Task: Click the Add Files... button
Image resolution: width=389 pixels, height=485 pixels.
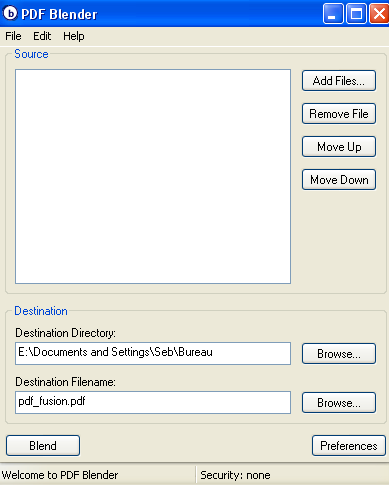Action: (x=339, y=81)
